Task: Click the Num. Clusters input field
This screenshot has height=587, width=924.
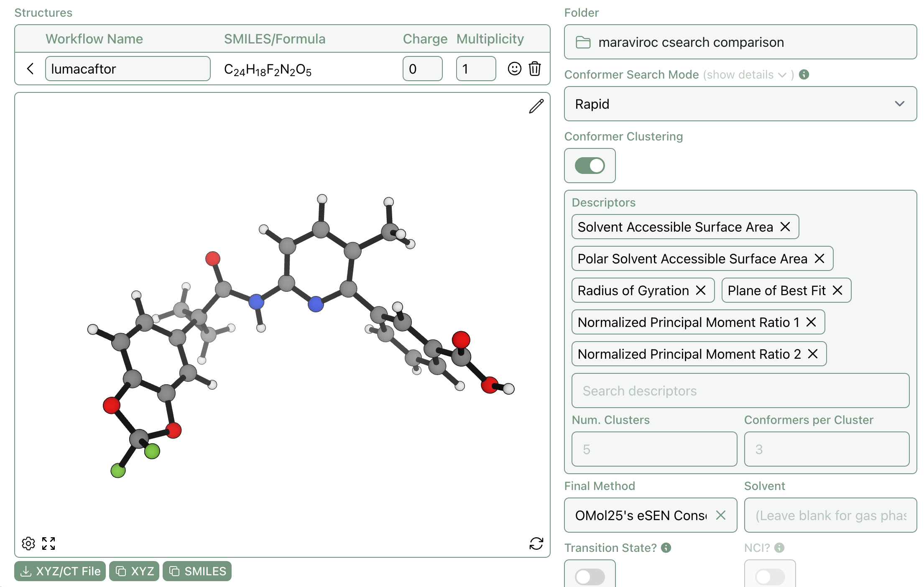Action: [x=654, y=449]
